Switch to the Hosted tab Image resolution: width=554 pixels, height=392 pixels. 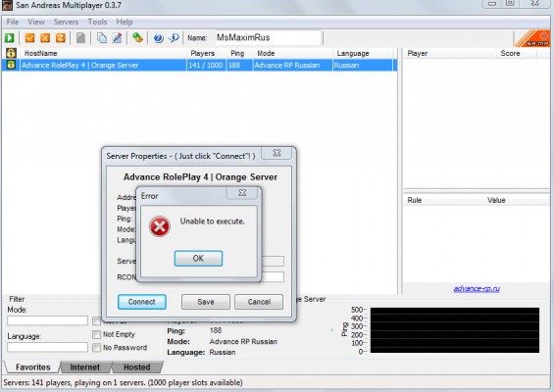coord(136,367)
